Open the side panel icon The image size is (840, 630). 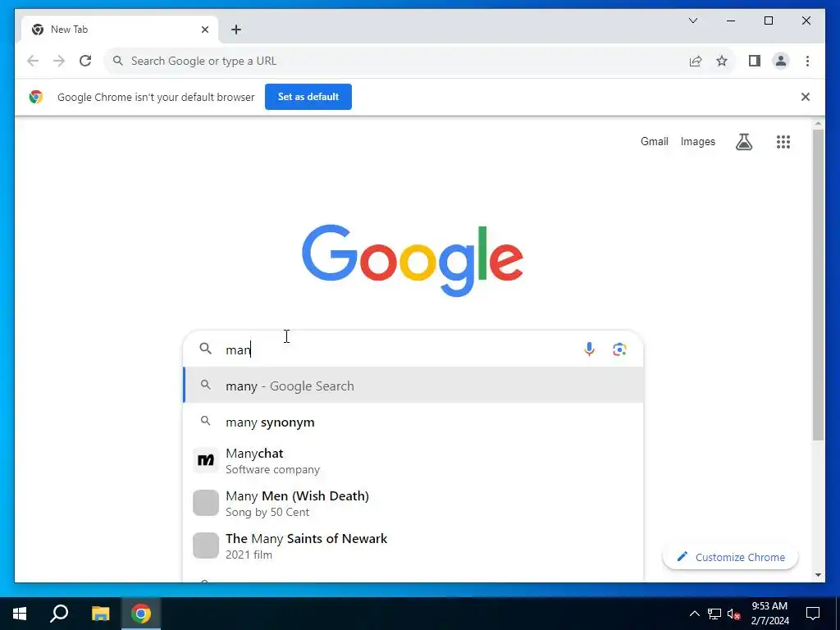(755, 61)
